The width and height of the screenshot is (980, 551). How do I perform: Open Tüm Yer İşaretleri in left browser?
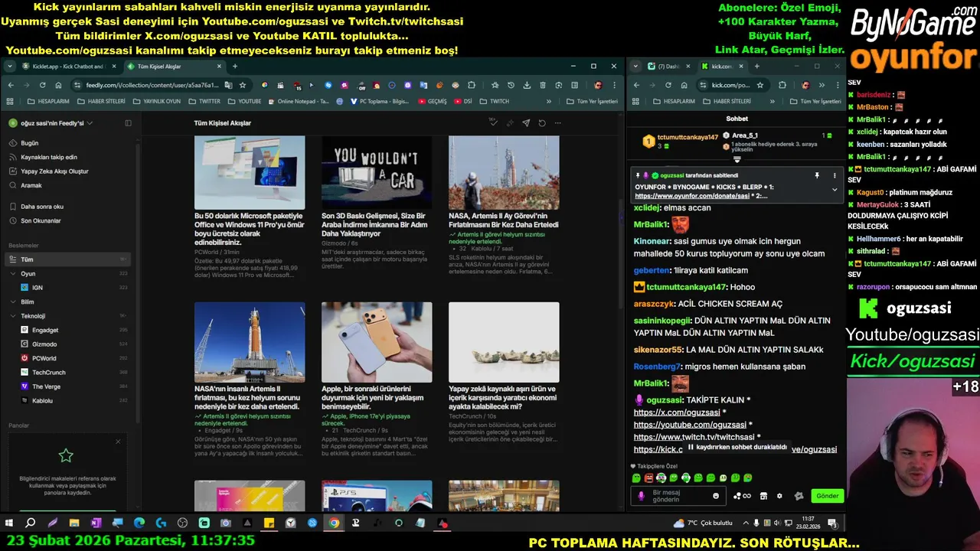592,101
